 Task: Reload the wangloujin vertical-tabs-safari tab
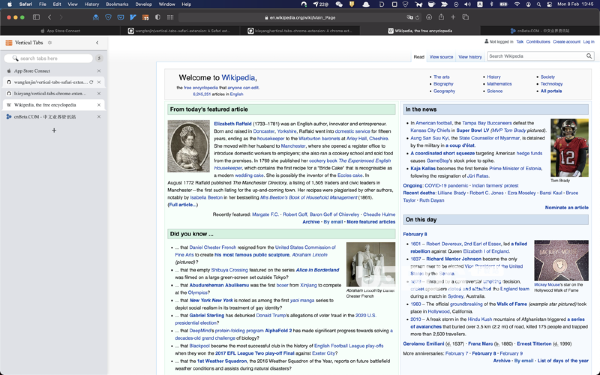91,82
